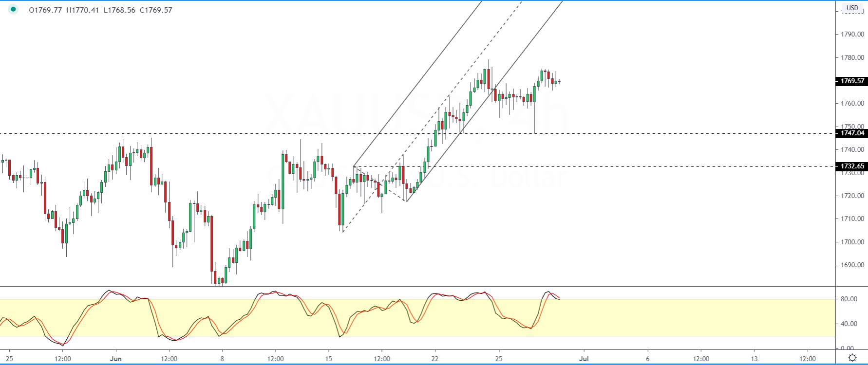868x365 pixels.
Task: Click the 13 date label on time axis
Action: click(x=754, y=359)
